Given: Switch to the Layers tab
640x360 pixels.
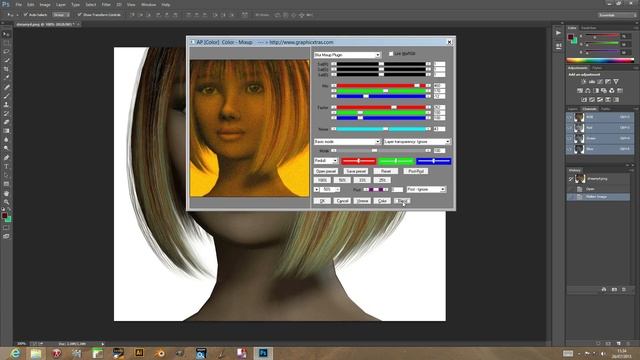Looking at the screenshot, I should (573, 109).
